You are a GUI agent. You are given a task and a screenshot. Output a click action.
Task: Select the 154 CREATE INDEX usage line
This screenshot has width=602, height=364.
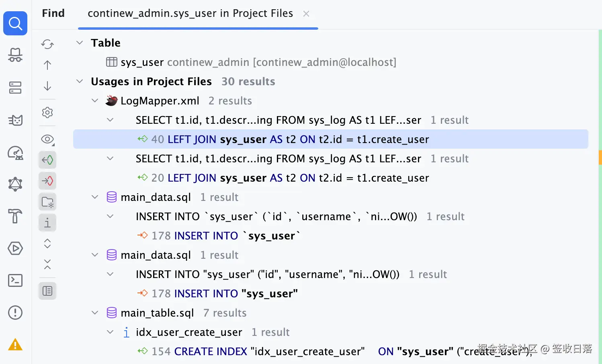[x=335, y=352]
